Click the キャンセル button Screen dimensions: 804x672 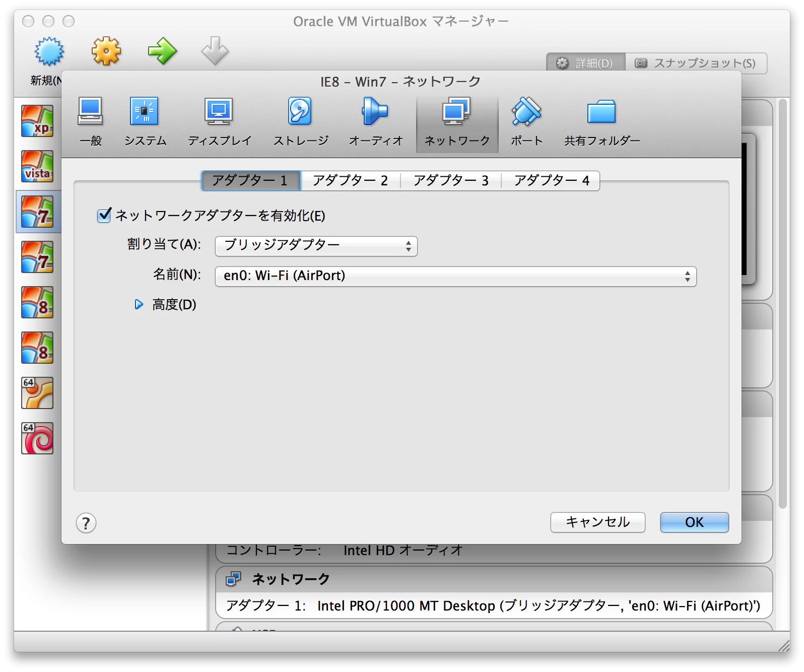597,522
